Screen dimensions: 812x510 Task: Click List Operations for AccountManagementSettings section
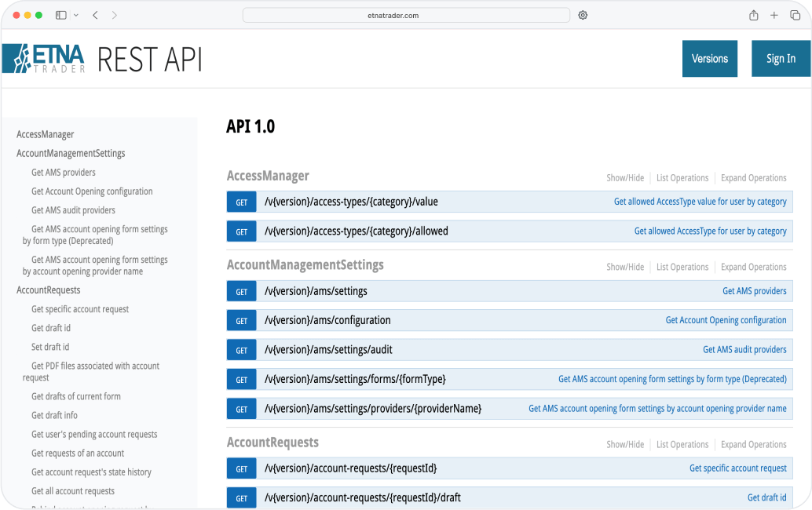(x=682, y=267)
